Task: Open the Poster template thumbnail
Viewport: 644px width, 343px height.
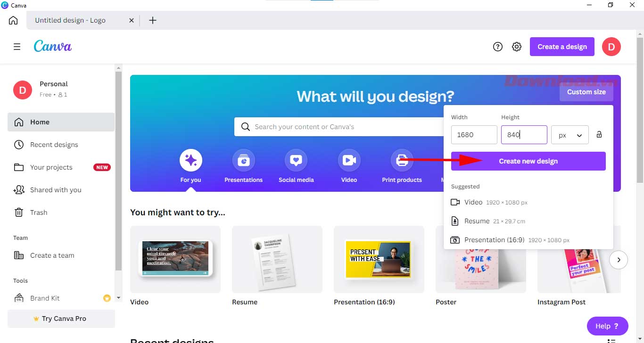Action: pyautogui.click(x=481, y=271)
